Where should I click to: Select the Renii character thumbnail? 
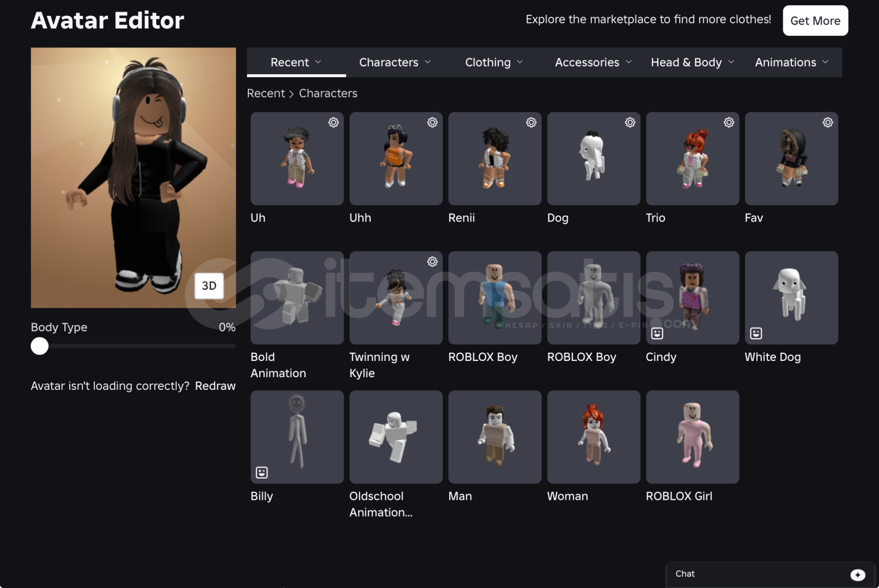point(495,158)
